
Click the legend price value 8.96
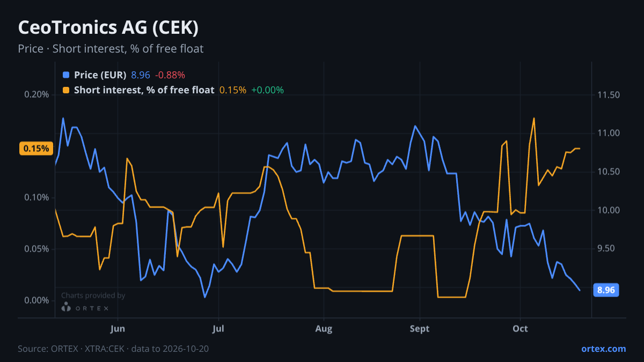(141, 75)
